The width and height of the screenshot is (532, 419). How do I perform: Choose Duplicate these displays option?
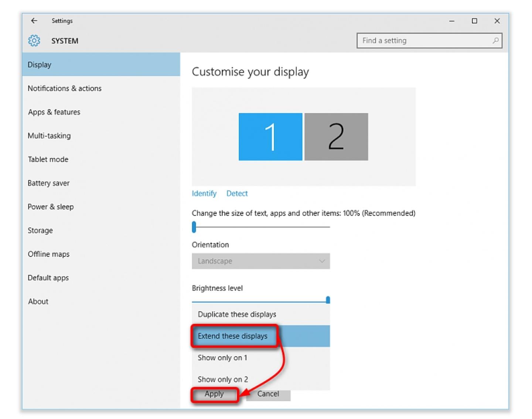pos(237,314)
